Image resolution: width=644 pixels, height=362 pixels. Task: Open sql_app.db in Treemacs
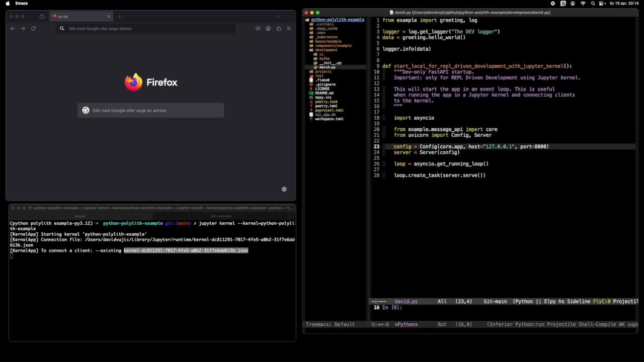pos(326,115)
